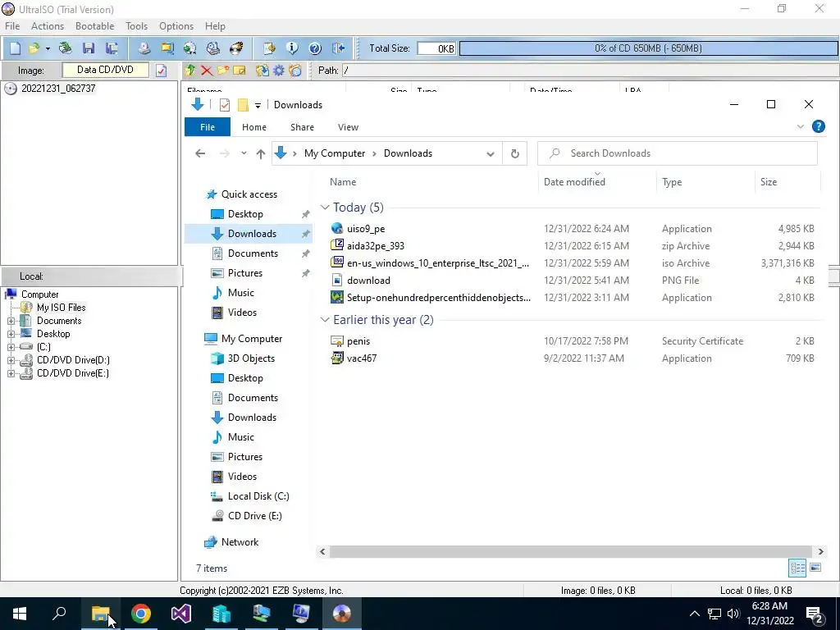Open the Options menu
The width and height of the screenshot is (840, 630).
(x=176, y=26)
